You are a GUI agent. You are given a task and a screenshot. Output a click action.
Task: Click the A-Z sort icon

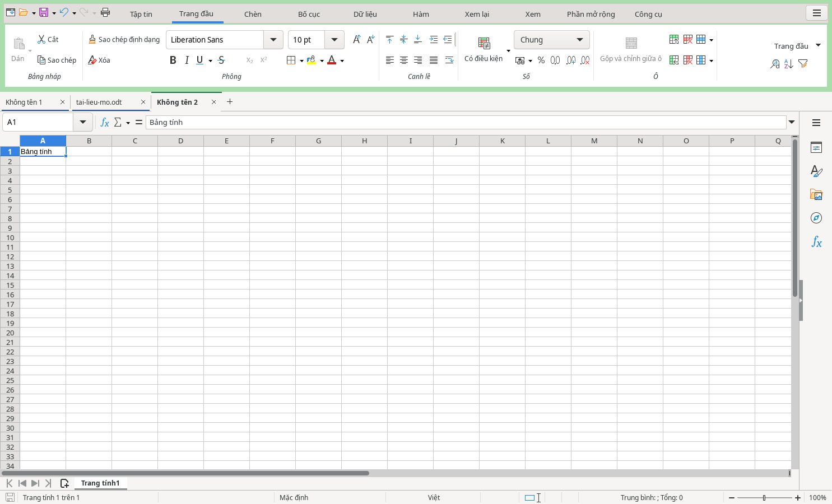789,64
